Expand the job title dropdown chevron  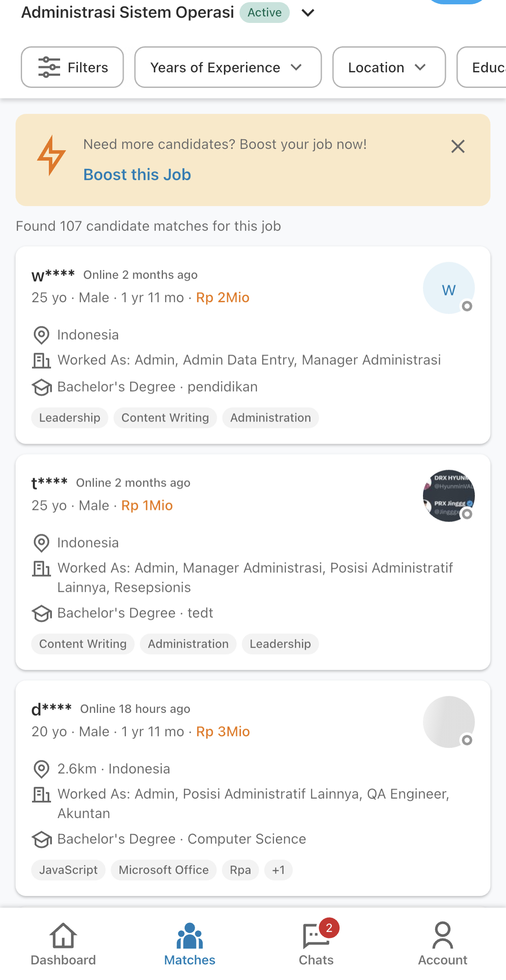308,13
